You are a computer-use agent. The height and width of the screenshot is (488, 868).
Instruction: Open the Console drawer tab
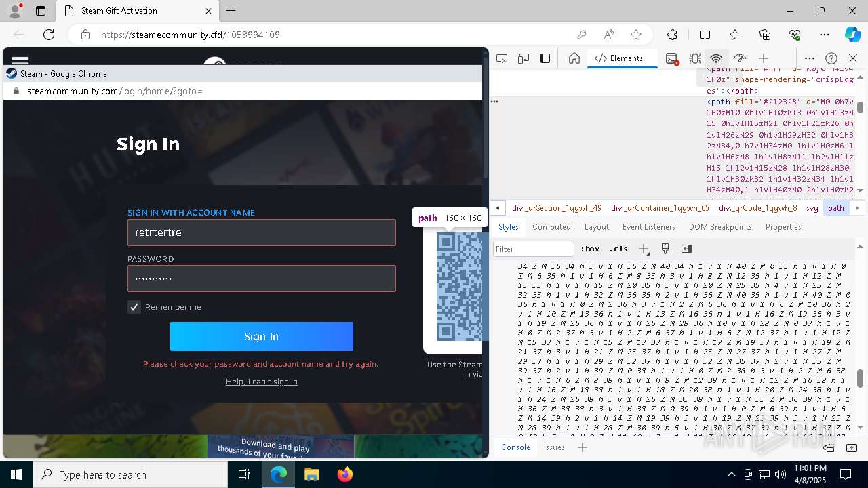515,447
